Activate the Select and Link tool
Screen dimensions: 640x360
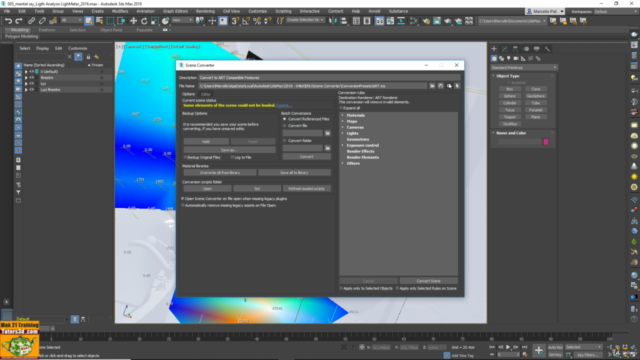(x=31, y=21)
